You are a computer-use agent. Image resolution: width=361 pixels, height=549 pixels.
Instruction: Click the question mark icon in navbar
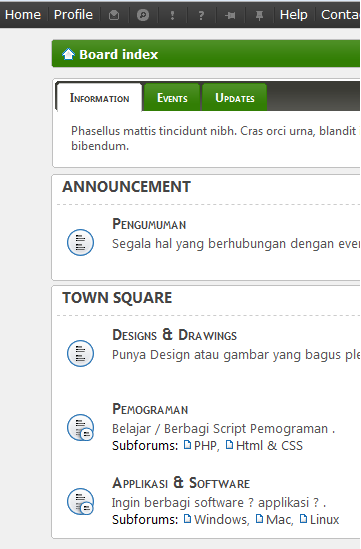click(x=201, y=15)
